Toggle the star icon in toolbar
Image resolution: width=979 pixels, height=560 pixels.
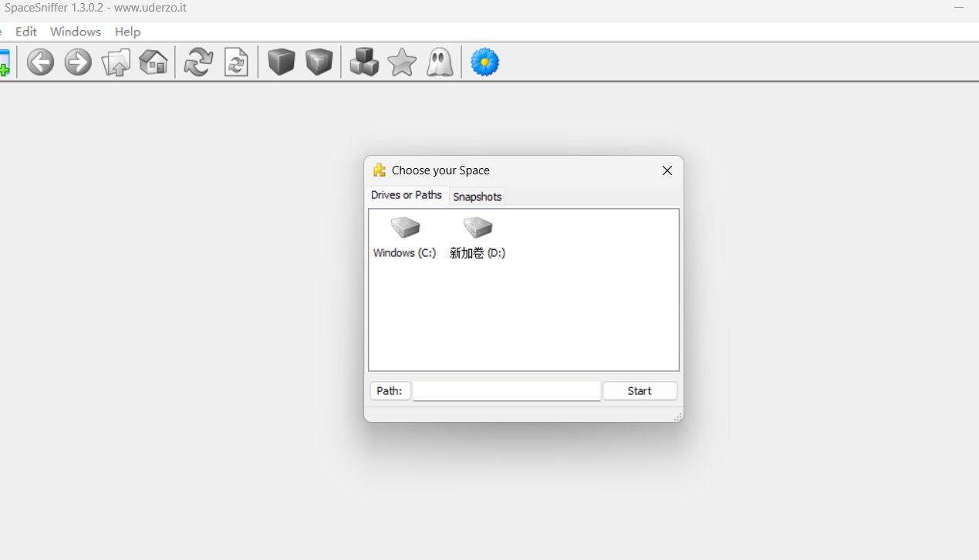click(x=402, y=62)
